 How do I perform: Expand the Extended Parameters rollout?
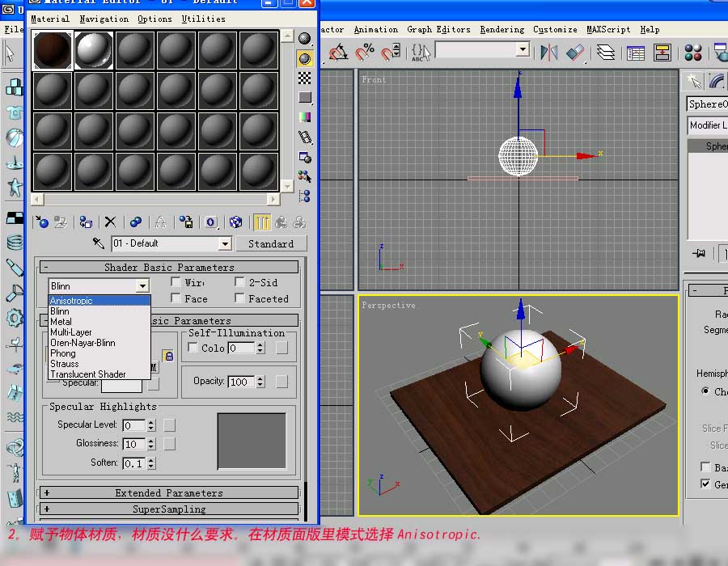169,492
